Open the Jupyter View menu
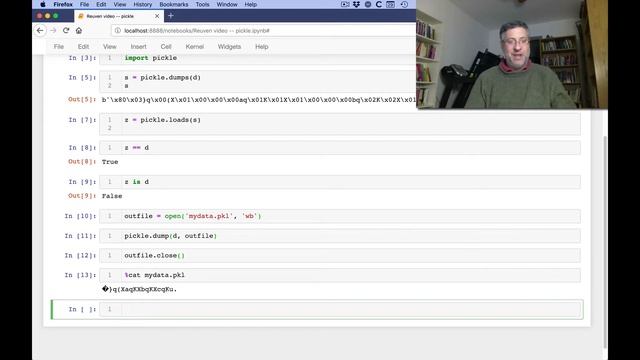 tap(109, 47)
